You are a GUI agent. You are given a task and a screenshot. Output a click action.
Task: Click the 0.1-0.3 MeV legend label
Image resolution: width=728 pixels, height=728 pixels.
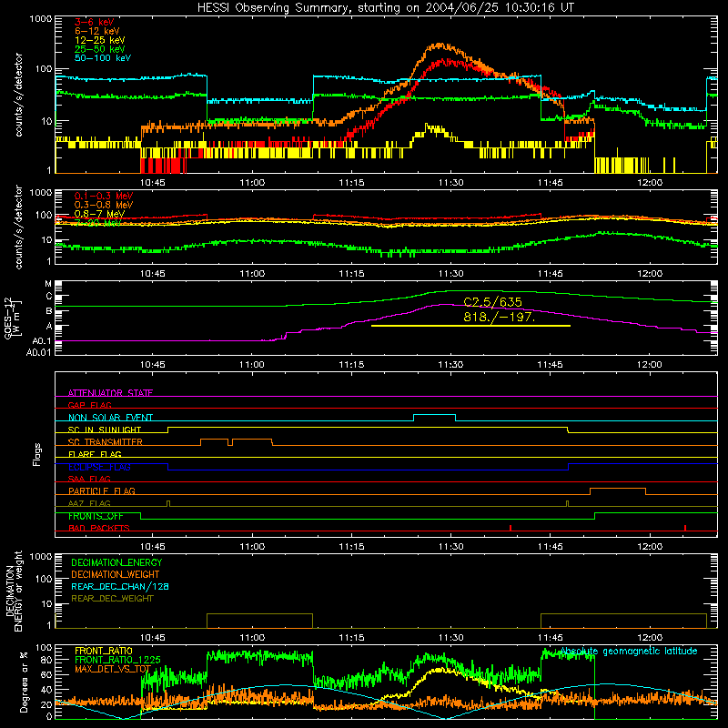[x=104, y=196]
